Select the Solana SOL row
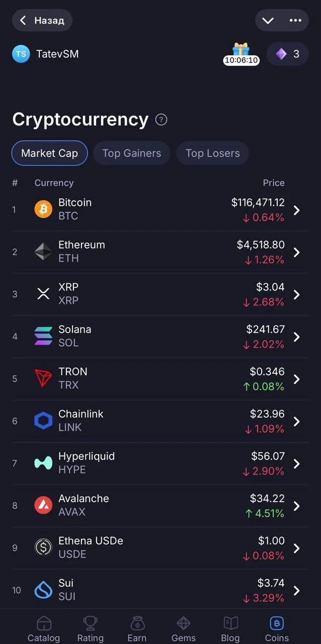Viewport: 321px width, 644px height. click(x=160, y=337)
